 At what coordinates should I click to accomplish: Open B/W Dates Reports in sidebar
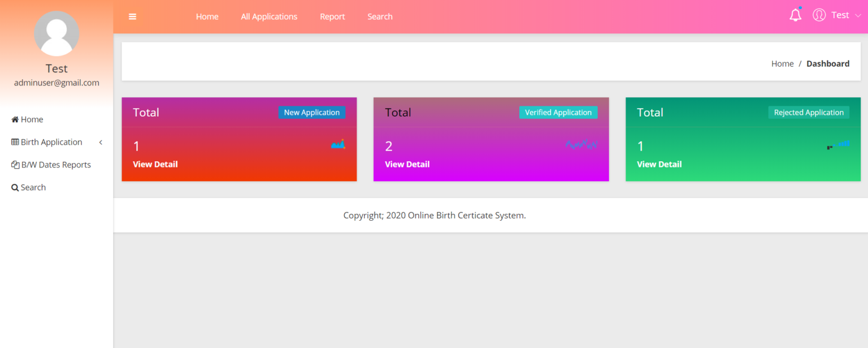tap(57, 165)
